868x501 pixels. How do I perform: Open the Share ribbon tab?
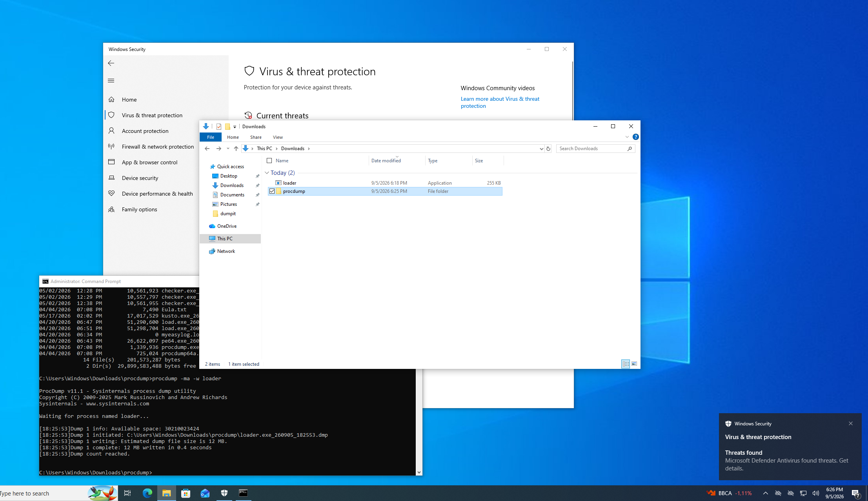click(x=256, y=137)
